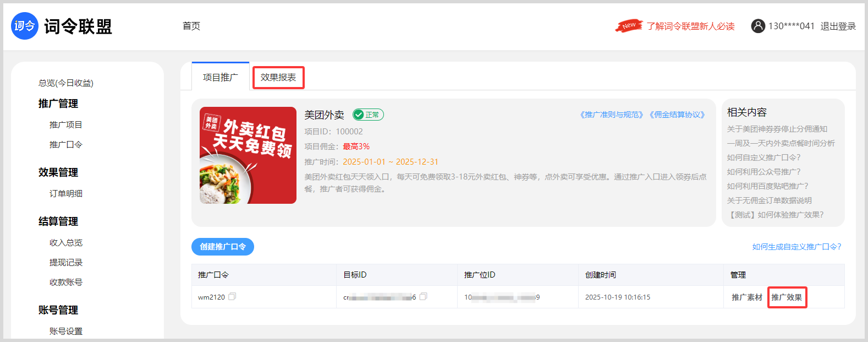Click the user avatar icon
The image size is (868, 342).
pyautogui.click(x=758, y=26)
